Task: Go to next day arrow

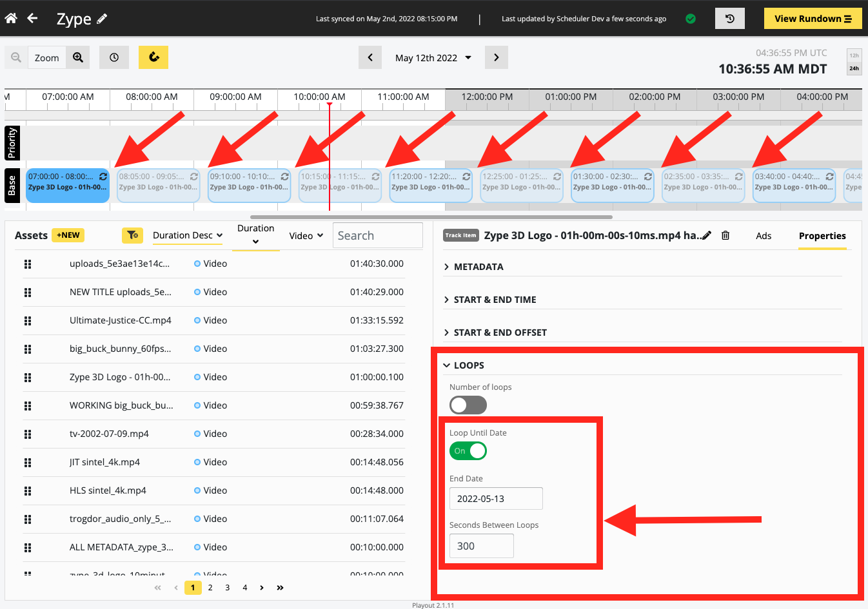Action: point(497,57)
